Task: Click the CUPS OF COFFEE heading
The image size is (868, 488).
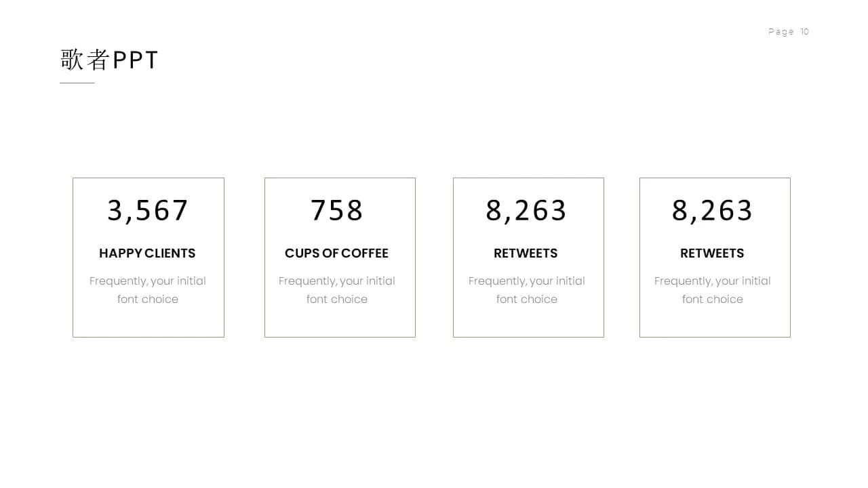Action: 336,253
